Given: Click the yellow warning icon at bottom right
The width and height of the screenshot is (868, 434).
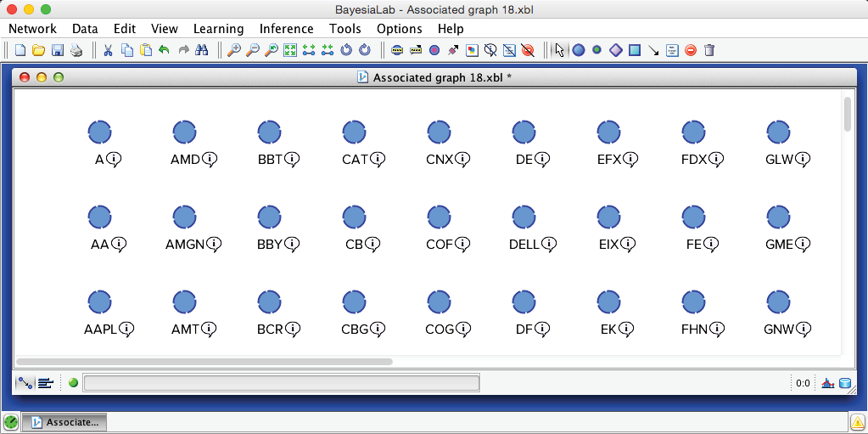Looking at the screenshot, I should click(858, 421).
